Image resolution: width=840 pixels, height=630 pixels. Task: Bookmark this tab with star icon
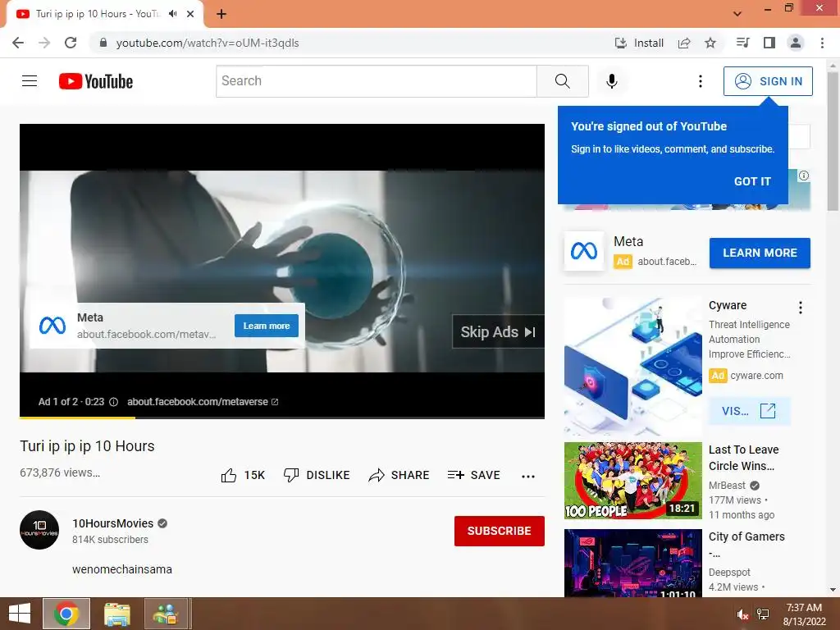coord(710,43)
